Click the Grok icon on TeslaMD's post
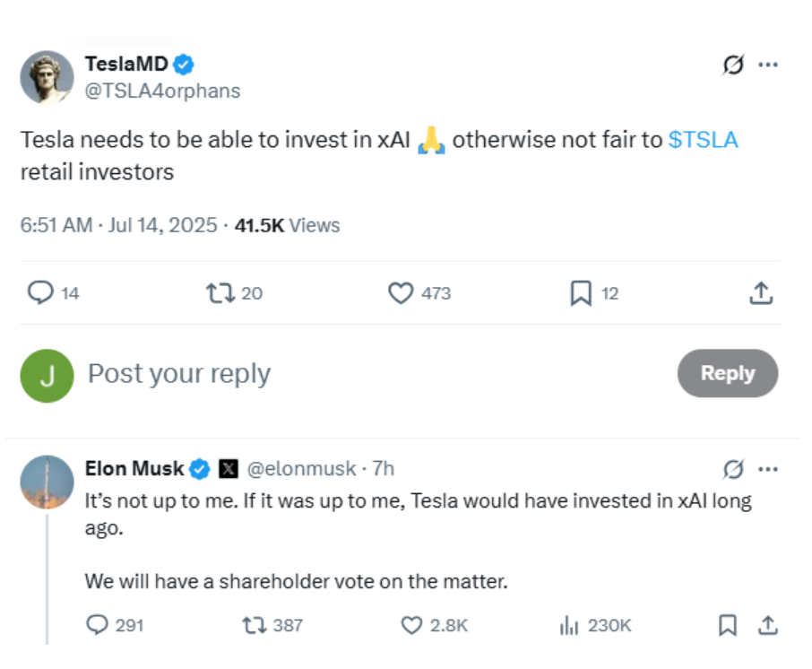This screenshot has height=669, width=812. [x=733, y=65]
